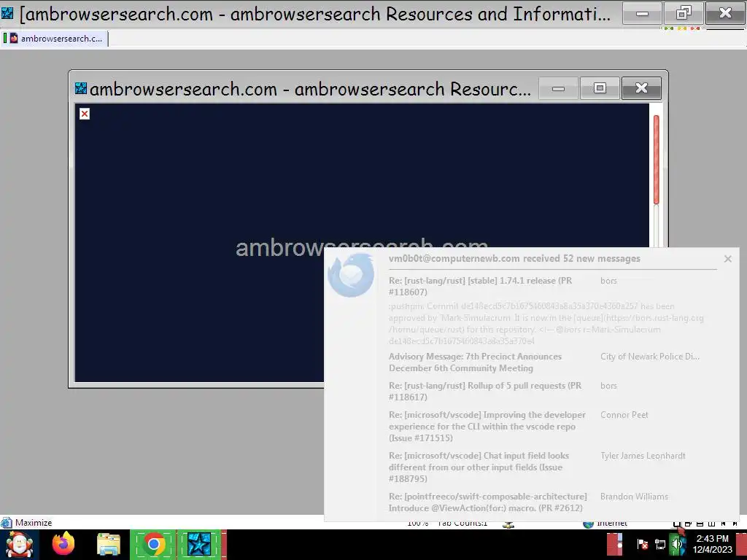
Task: Open File Explorer from the taskbar
Action: 109,544
